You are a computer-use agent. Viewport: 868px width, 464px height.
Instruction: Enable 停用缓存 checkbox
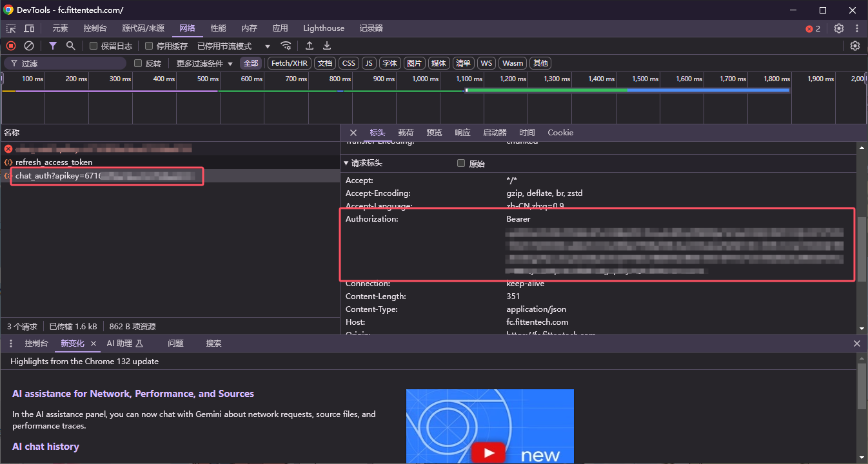click(x=149, y=46)
